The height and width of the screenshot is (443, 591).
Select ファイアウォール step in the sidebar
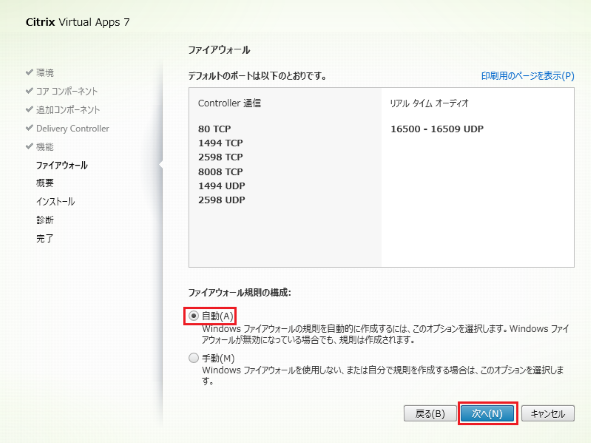coord(62,165)
